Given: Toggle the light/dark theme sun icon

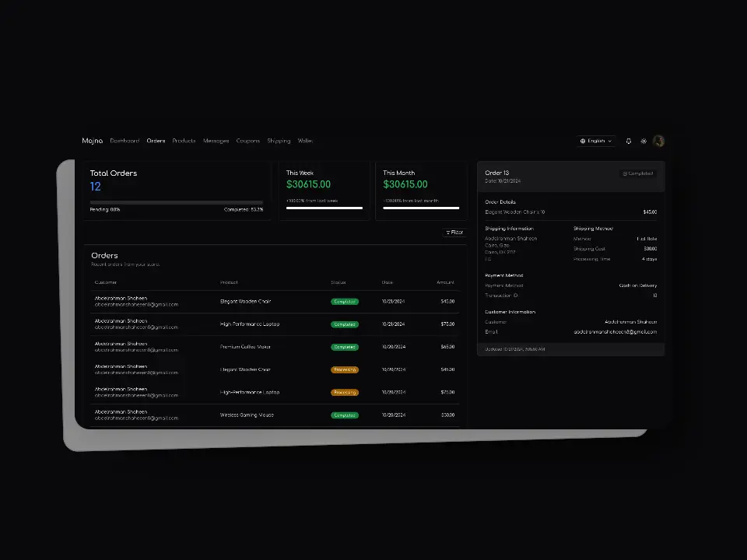Looking at the screenshot, I should [x=644, y=141].
